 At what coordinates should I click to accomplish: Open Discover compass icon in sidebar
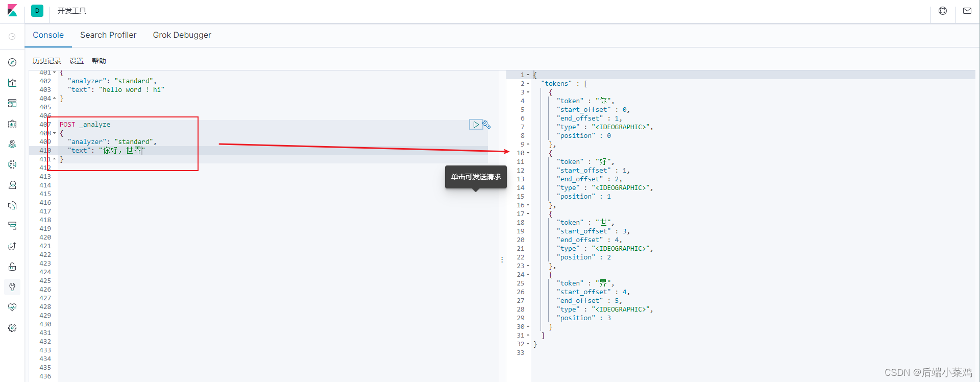click(x=12, y=62)
